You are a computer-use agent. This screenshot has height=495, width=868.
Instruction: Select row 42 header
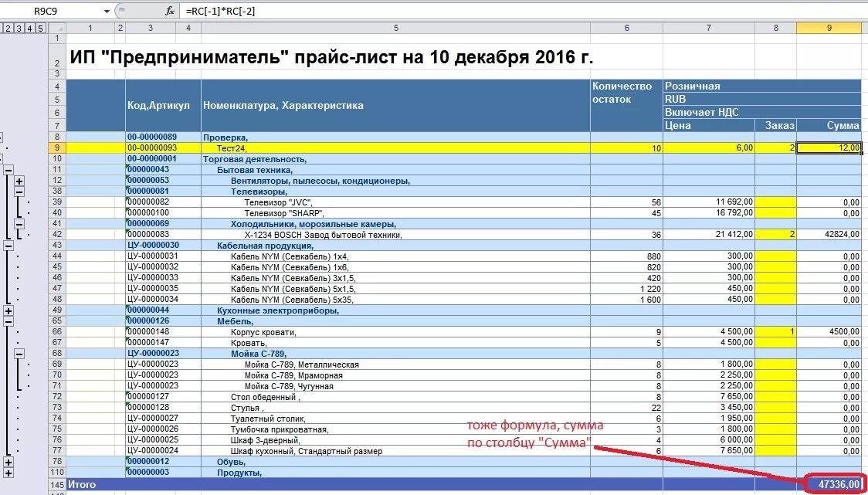coord(58,235)
